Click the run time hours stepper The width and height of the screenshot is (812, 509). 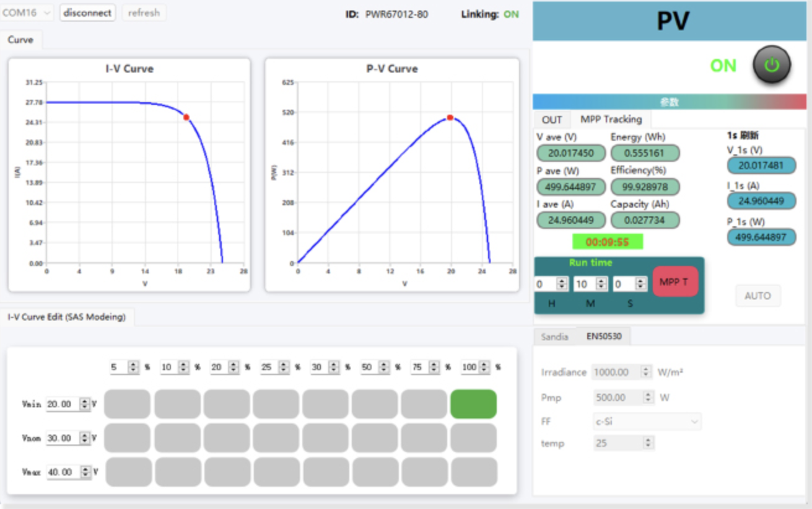coord(562,284)
